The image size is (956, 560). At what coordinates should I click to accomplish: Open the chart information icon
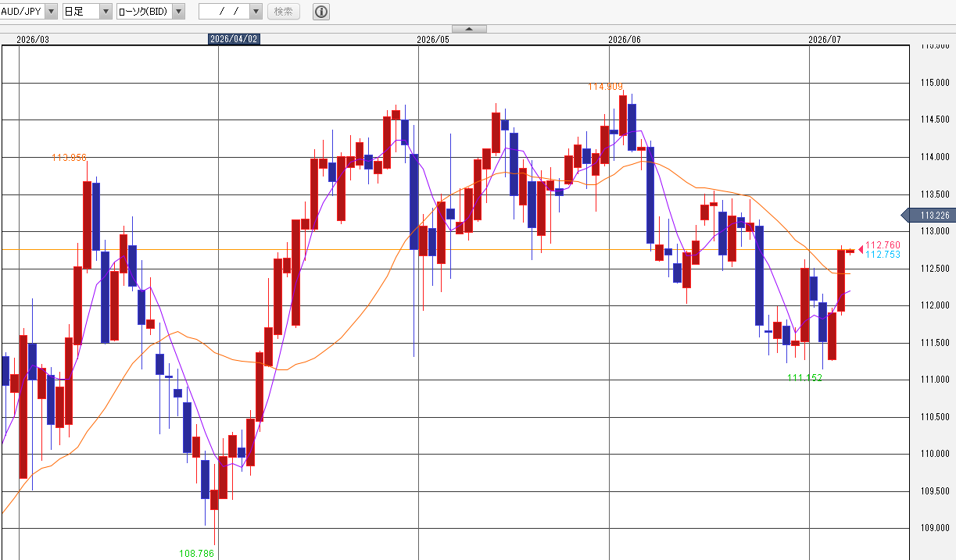pyautogui.click(x=320, y=11)
